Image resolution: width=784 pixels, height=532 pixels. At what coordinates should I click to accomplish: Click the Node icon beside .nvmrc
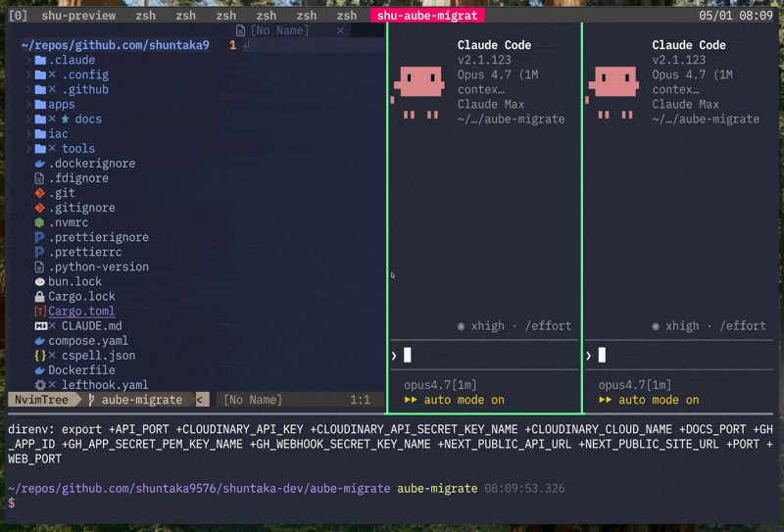pyautogui.click(x=39, y=222)
